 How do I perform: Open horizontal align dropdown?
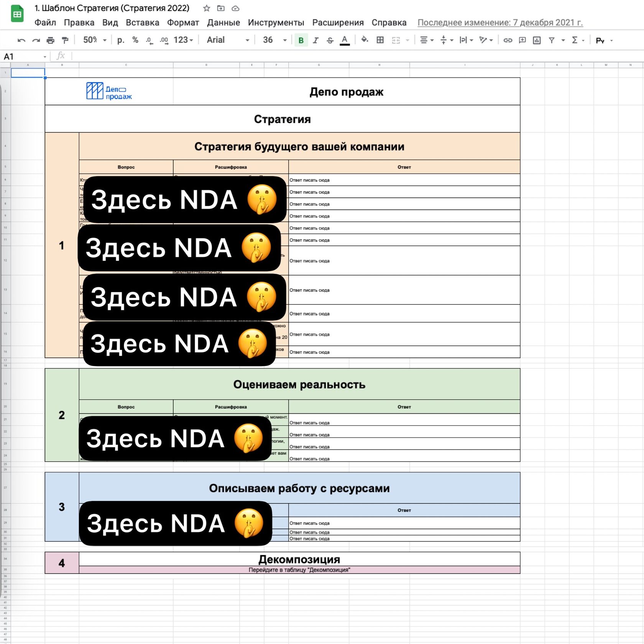(x=427, y=40)
